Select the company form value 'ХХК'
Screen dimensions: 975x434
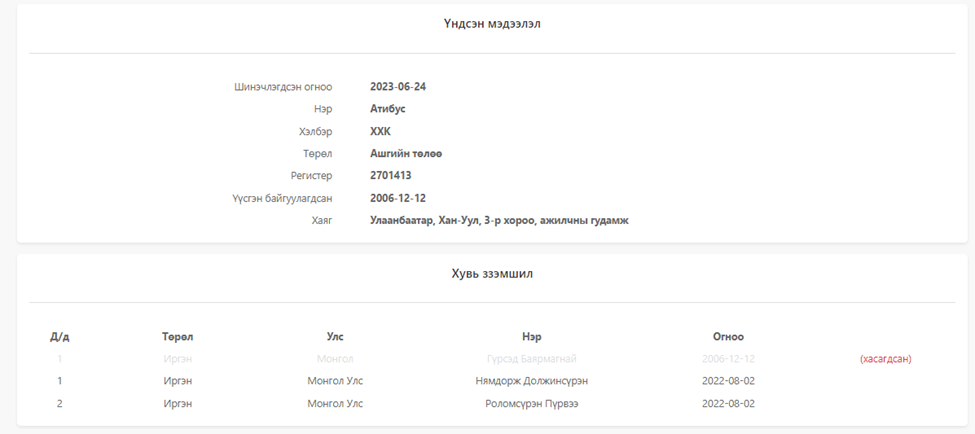pos(380,131)
